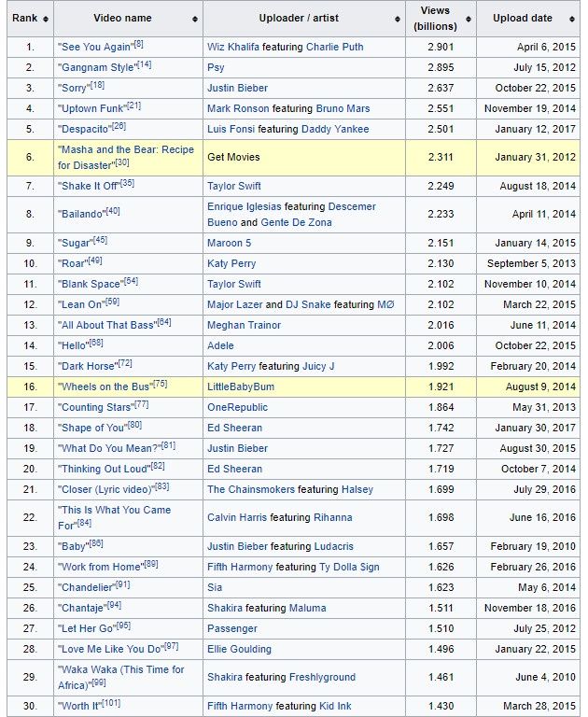Open "Work from Home" link
The width and height of the screenshot is (588, 717).
pos(101,568)
